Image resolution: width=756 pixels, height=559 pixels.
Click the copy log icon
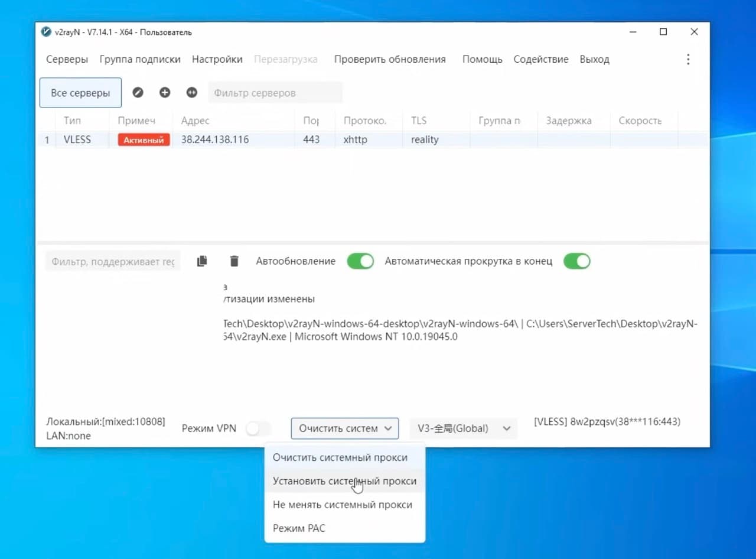[x=202, y=261]
